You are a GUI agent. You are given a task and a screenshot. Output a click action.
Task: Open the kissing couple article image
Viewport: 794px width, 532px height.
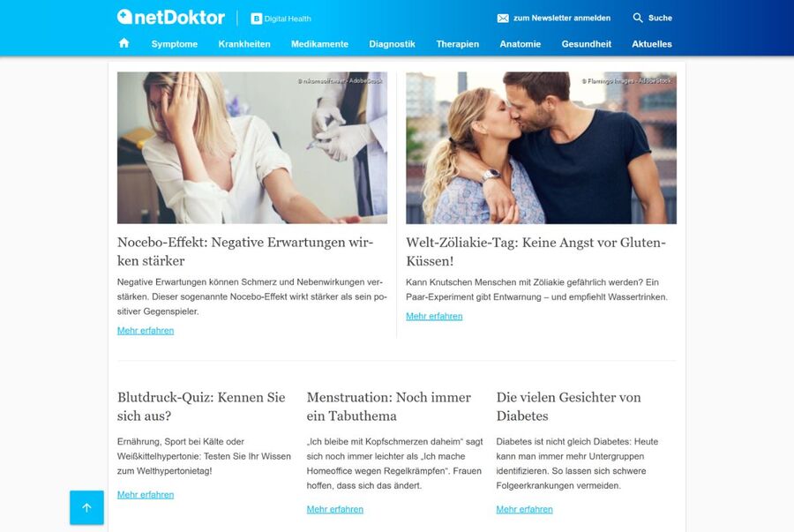[541, 148]
